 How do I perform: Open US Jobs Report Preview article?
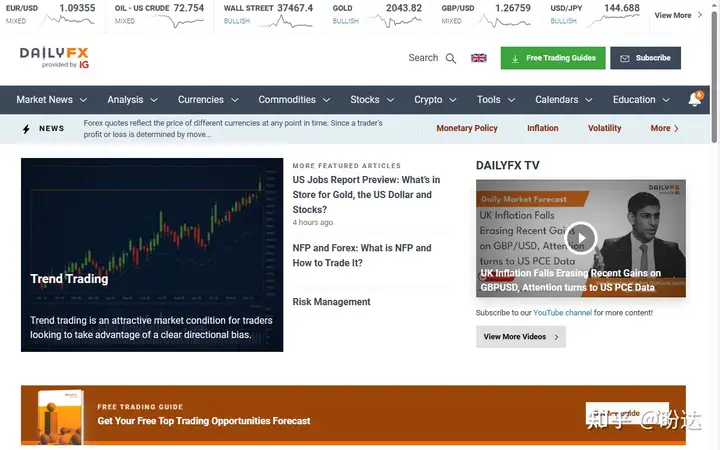click(x=366, y=195)
